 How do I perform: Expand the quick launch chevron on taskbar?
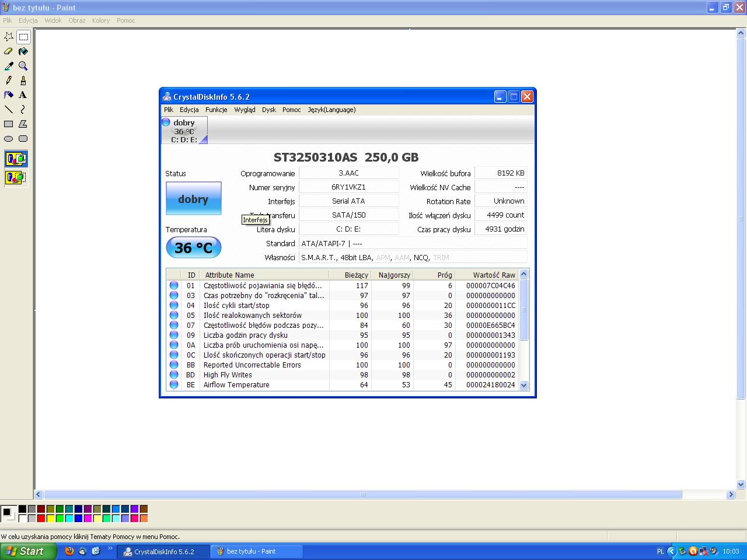tap(110, 548)
